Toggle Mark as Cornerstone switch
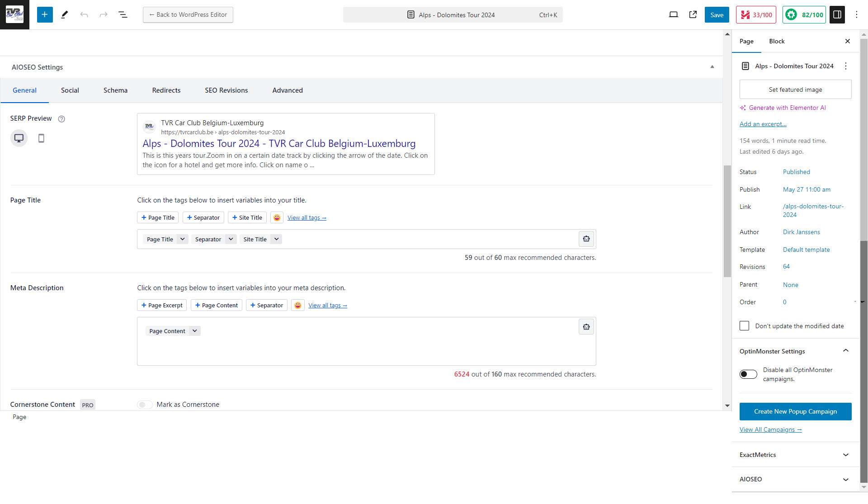Image resolution: width=868 pixels, height=504 pixels. 145,405
